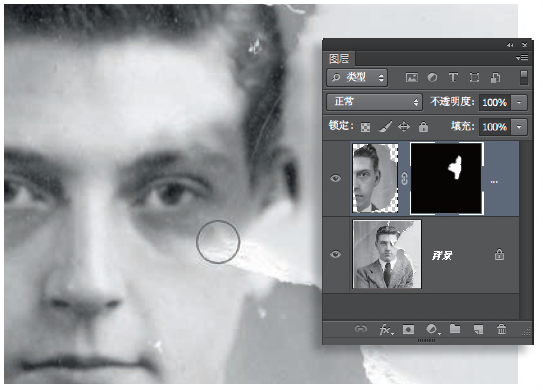Click the top layer name ellipsis
The width and height of the screenshot is (543, 390).
(494, 182)
